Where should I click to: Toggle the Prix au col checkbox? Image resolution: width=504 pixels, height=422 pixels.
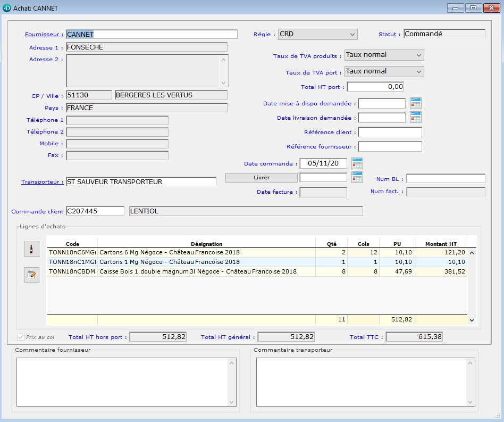(x=21, y=337)
